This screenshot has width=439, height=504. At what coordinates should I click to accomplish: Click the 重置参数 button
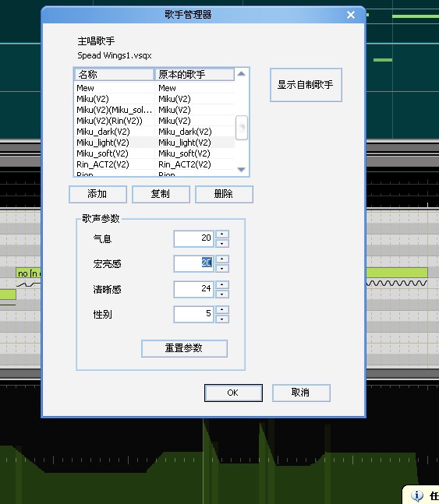pos(184,348)
